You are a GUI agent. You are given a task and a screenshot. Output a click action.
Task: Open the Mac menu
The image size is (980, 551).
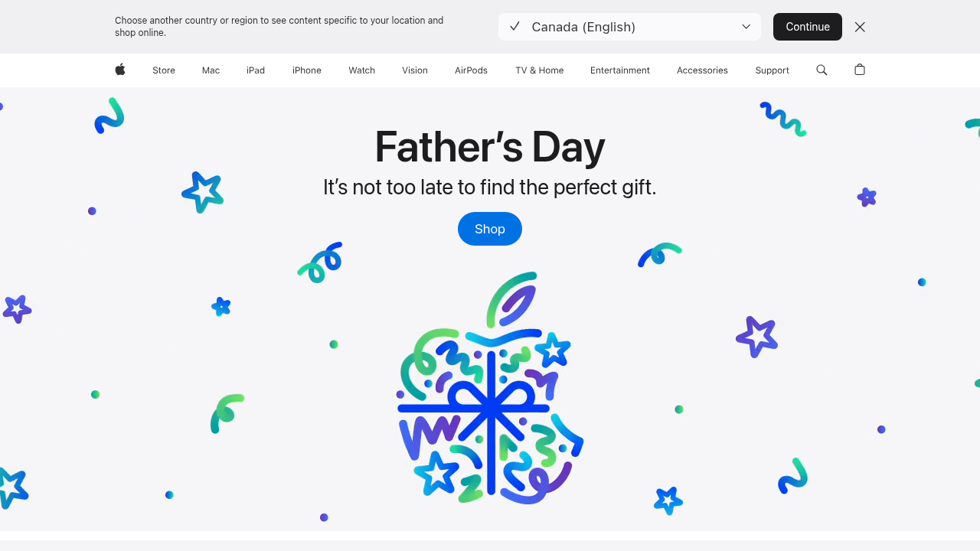click(x=211, y=70)
